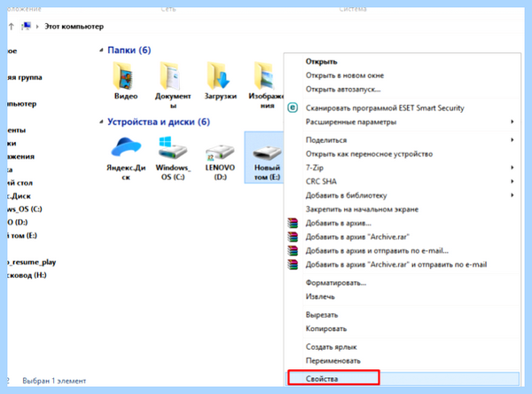Click the Up arrow in the address bar
The width and height of the screenshot is (532, 394).
12,26
